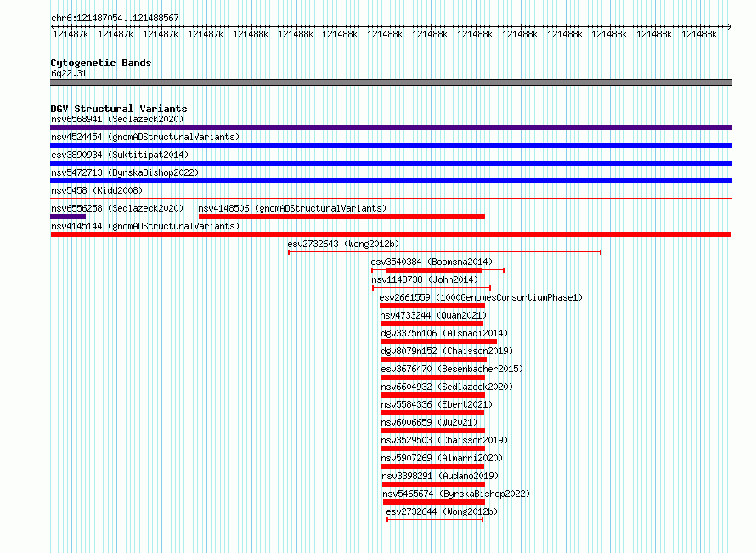Image resolution: width=756 pixels, height=553 pixels.
Task: Click the esv2732644 thin red interval line
Action: click(x=435, y=520)
